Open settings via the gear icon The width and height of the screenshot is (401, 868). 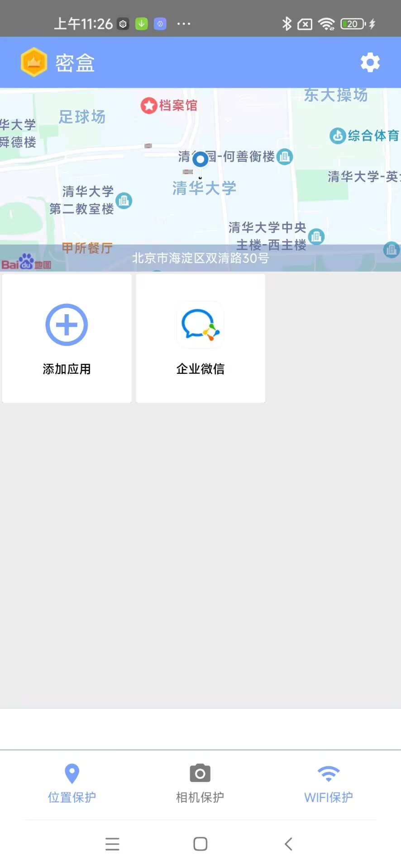pyautogui.click(x=370, y=62)
